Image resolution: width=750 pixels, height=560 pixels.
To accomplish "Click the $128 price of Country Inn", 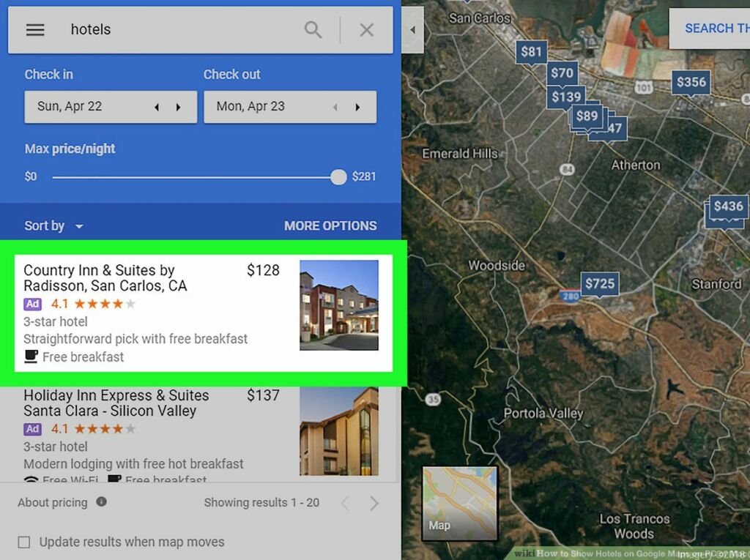I will (x=263, y=270).
